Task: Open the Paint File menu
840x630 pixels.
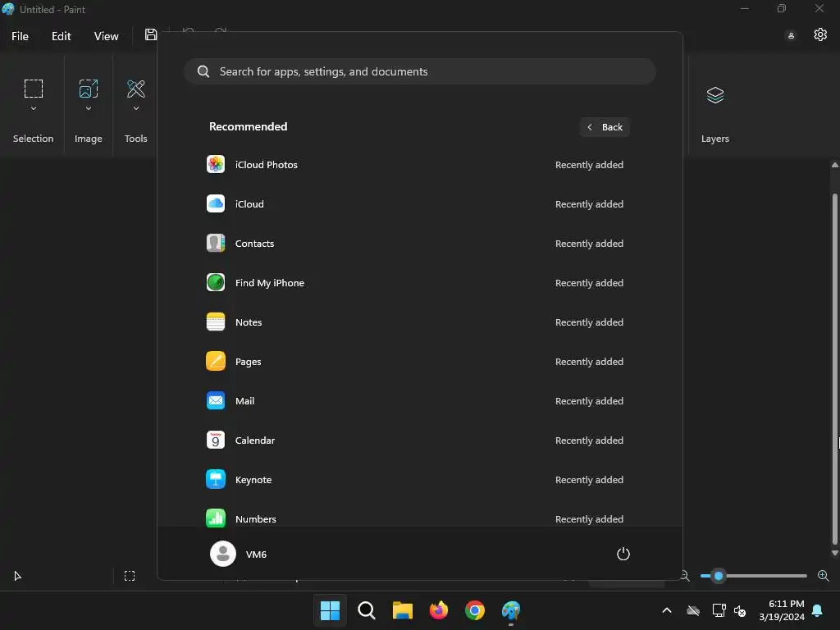Action: pos(21,36)
